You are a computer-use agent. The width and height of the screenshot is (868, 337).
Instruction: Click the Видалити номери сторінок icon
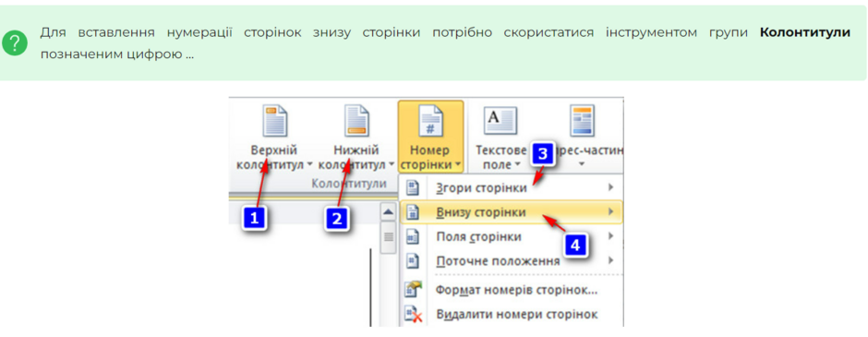[x=414, y=314]
